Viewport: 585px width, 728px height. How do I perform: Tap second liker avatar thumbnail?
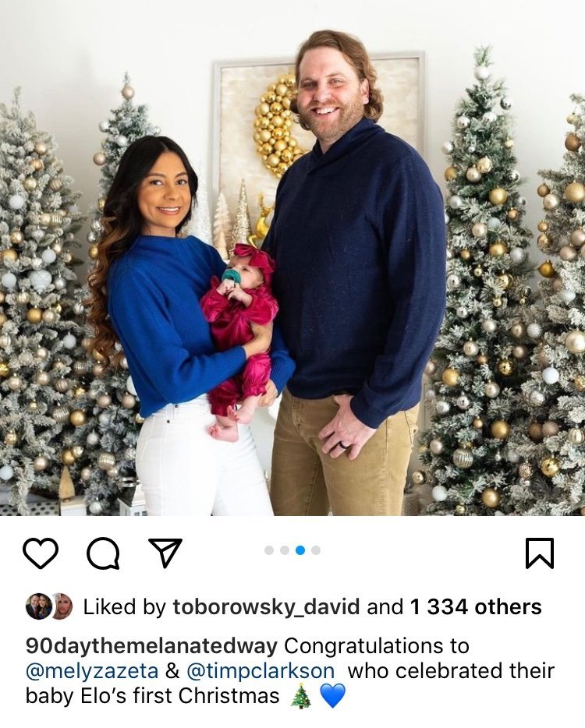click(x=62, y=606)
